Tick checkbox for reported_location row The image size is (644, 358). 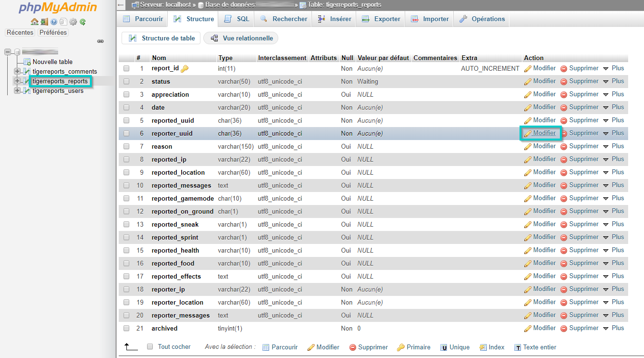click(126, 172)
